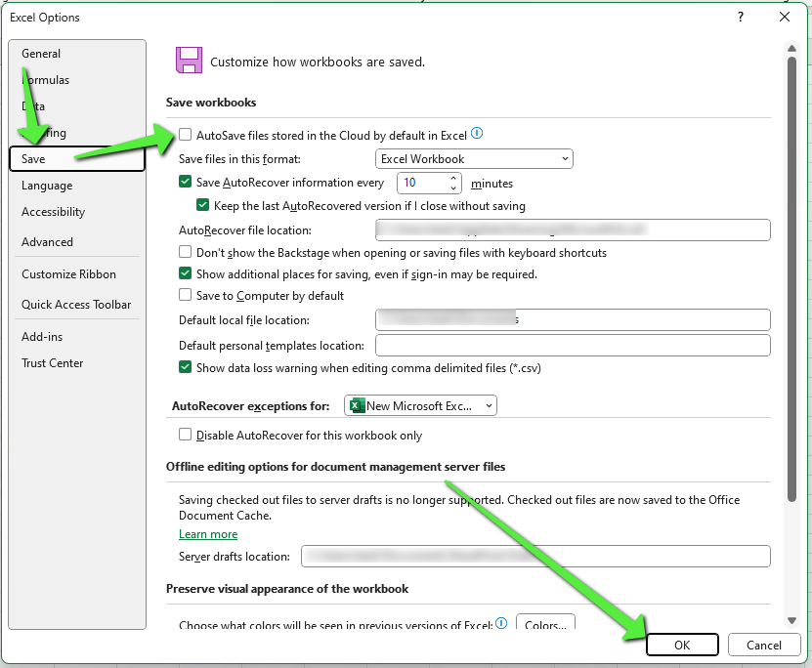The image size is (812, 668).
Task: Open the Colors... chooser button
Action: (x=544, y=624)
